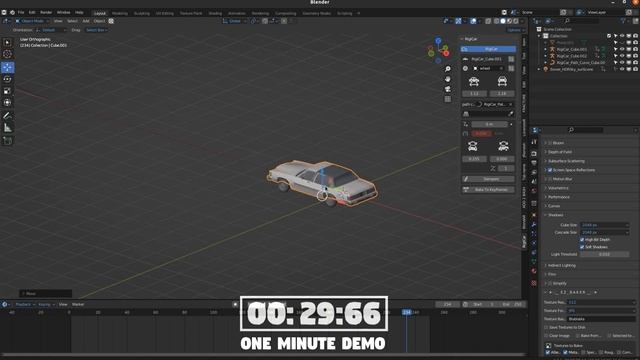640x360 pixels.
Task: Open the Cascade Size dropdown
Action: 604,232
